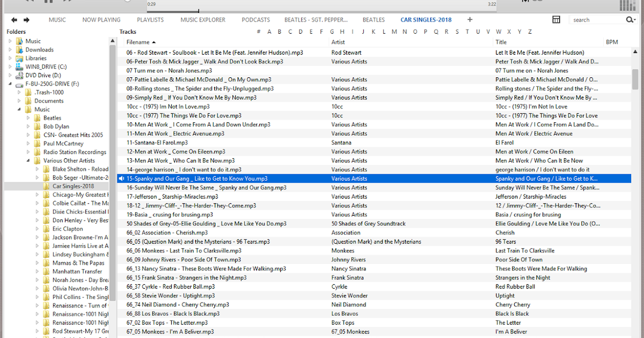Select the Car Singles-2018 folder in tree
This screenshot has height=338, width=644.
click(x=73, y=186)
